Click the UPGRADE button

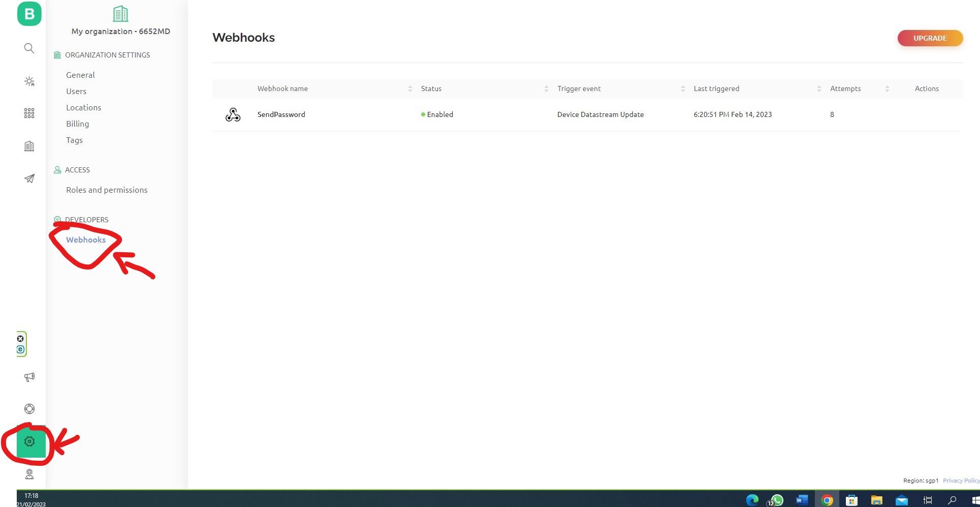(x=930, y=38)
